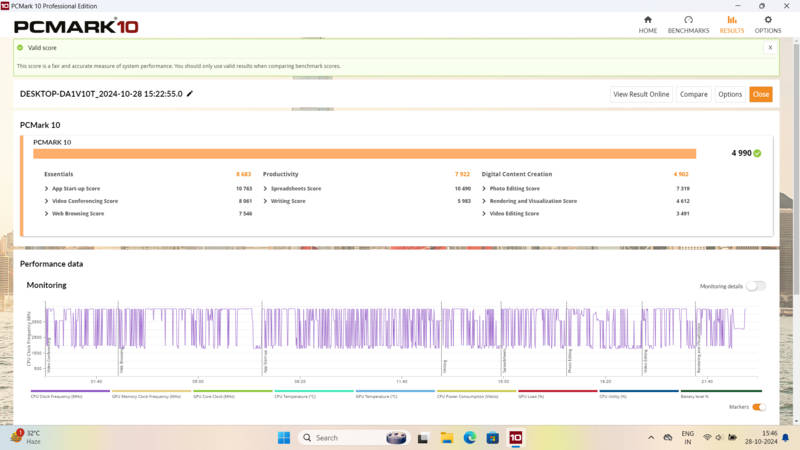Screen dimensions: 800x450
Task: Toggle Battery level legend
Action: click(720, 393)
